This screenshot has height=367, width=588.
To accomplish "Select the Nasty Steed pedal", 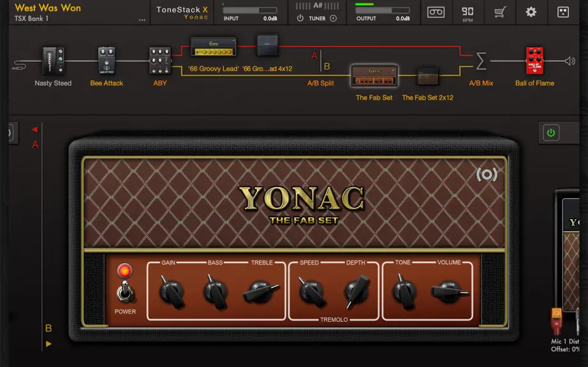I will pos(53,61).
